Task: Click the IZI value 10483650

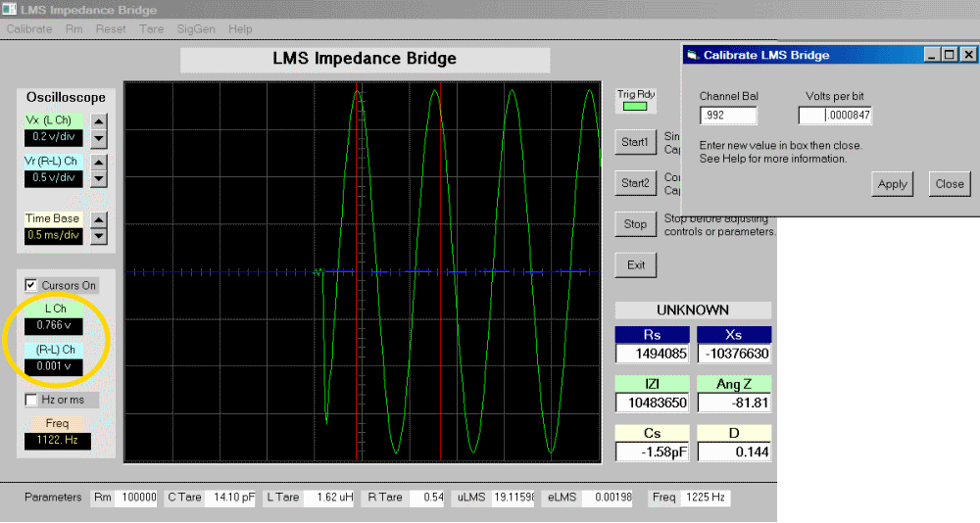Action: tap(653, 404)
